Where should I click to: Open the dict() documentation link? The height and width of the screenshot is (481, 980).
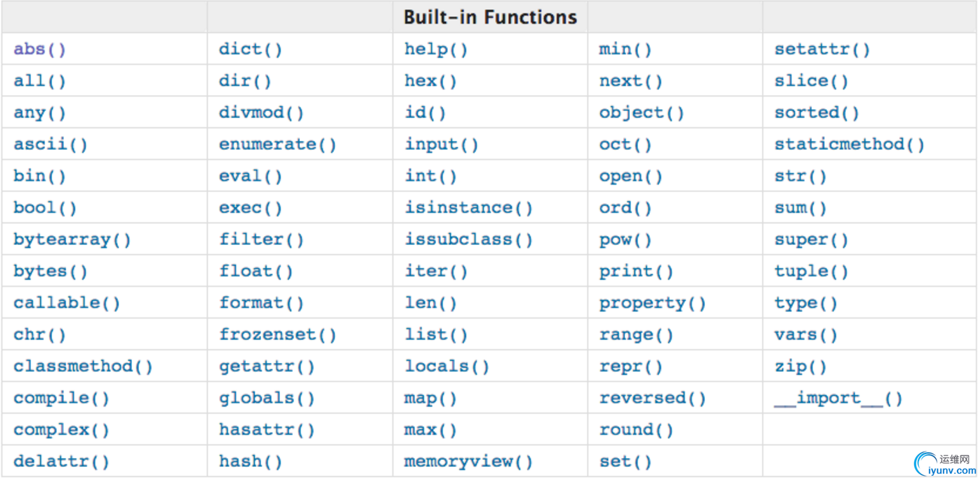pos(250,49)
